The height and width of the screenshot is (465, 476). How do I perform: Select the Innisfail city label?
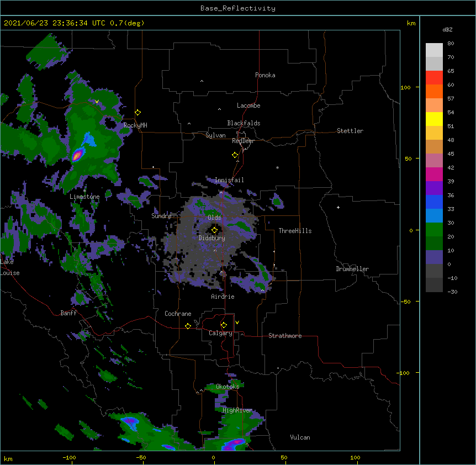229,180
